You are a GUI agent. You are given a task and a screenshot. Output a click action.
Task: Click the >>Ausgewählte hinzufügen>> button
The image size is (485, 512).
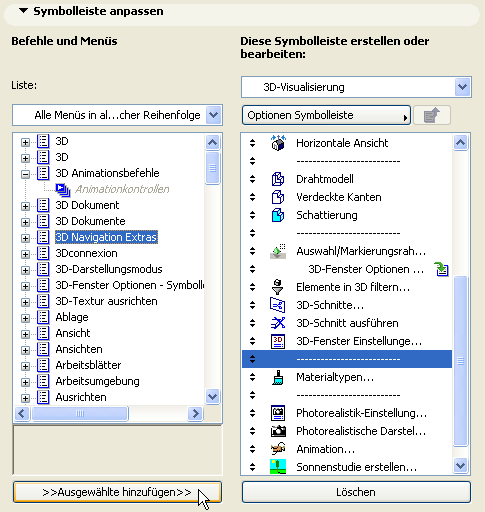click(x=117, y=492)
